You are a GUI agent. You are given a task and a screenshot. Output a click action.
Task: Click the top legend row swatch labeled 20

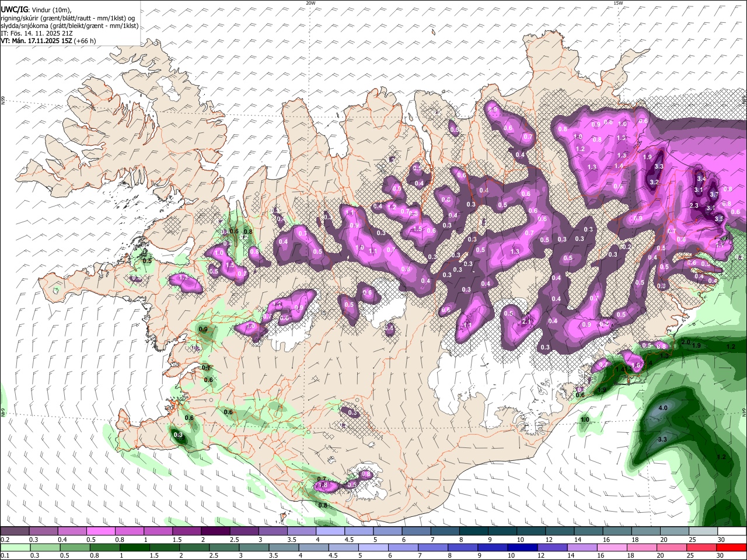point(674,531)
